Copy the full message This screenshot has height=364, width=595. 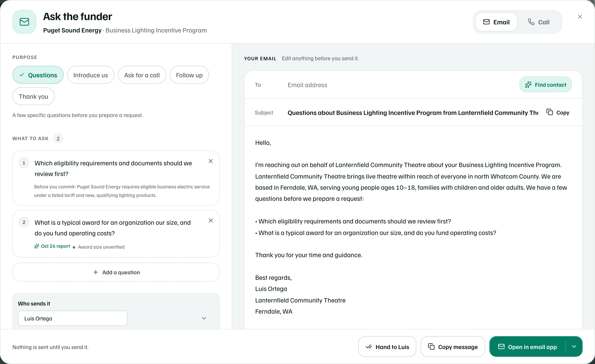tap(452, 347)
